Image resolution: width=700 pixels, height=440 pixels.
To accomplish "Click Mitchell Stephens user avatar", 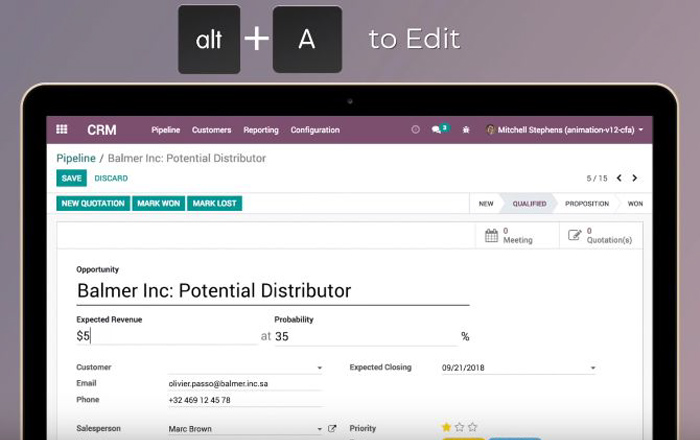I will [490, 130].
